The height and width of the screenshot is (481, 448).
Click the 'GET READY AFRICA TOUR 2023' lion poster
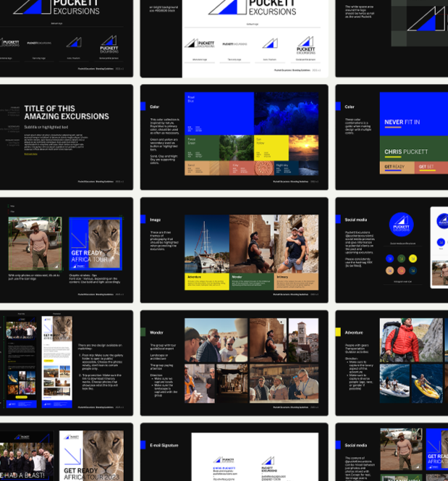coord(91,456)
